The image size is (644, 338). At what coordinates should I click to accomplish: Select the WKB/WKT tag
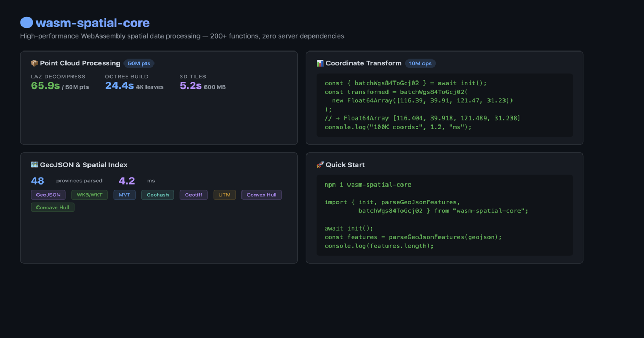[90, 195]
